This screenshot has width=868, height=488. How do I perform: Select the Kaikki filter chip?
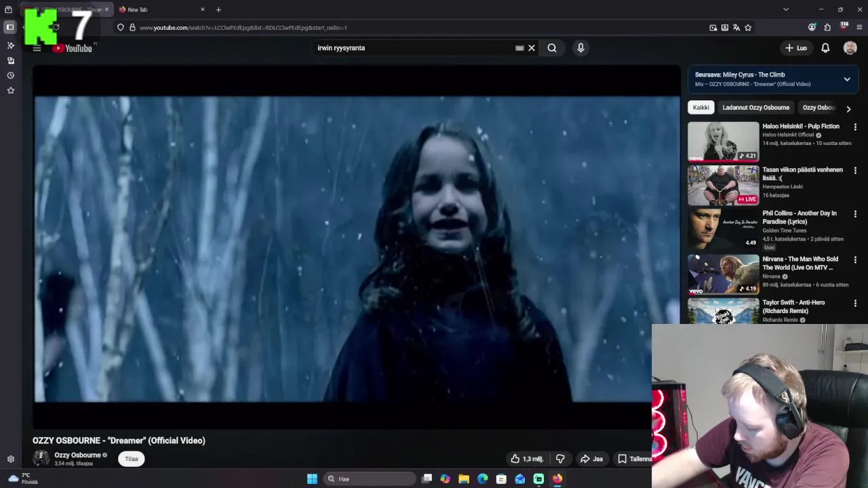pyautogui.click(x=701, y=107)
